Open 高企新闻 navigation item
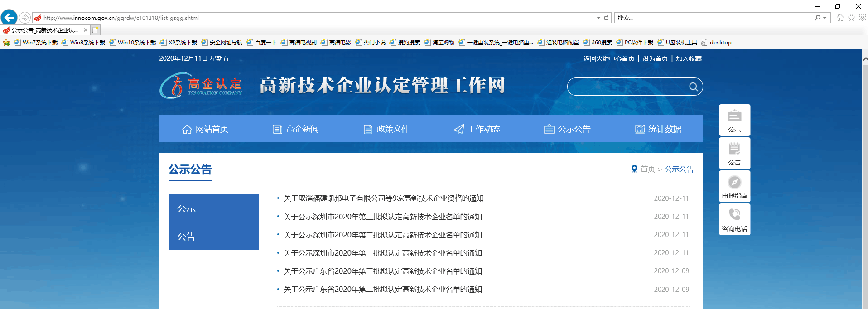868x309 pixels. click(295, 129)
